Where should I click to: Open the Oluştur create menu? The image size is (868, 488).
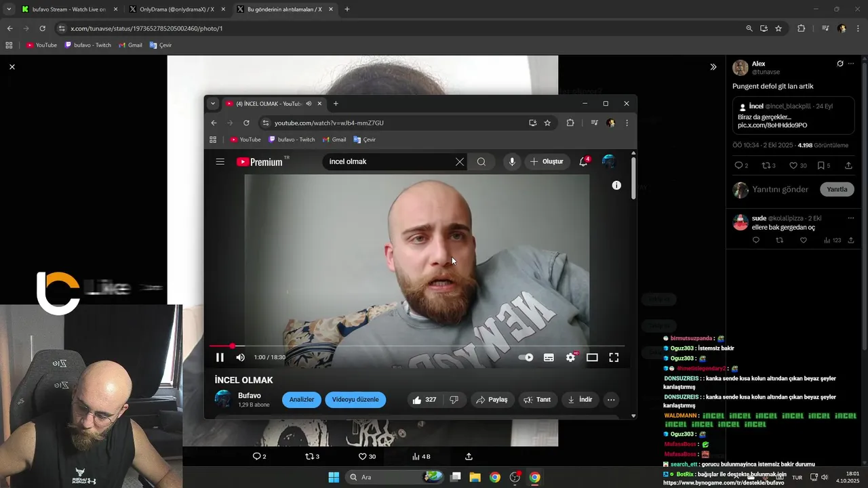pyautogui.click(x=547, y=161)
